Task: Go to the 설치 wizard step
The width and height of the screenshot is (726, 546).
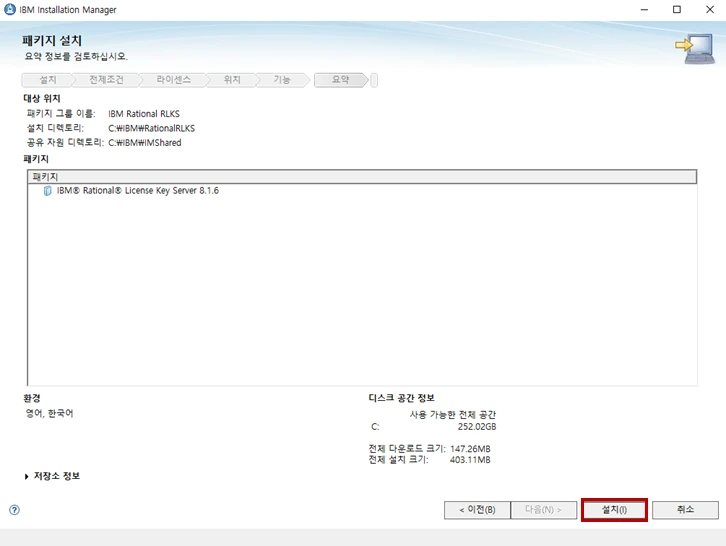Action: (48, 79)
